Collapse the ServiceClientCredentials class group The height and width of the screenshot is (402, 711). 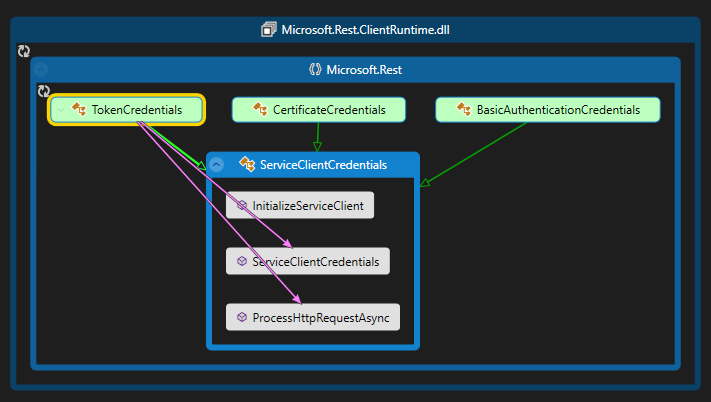pyautogui.click(x=217, y=165)
